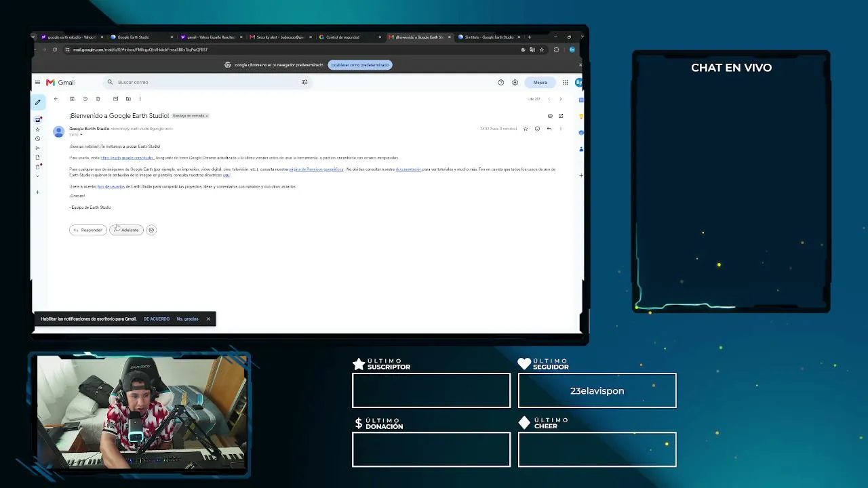Decline notifications with No, gracias
Image resolution: width=868 pixels, height=488 pixels.
tap(187, 319)
